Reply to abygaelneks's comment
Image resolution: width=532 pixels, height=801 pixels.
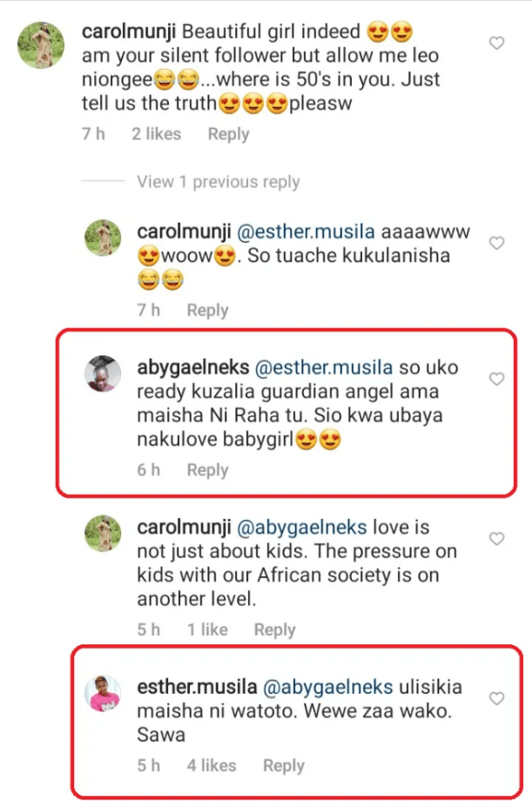point(207,469)
